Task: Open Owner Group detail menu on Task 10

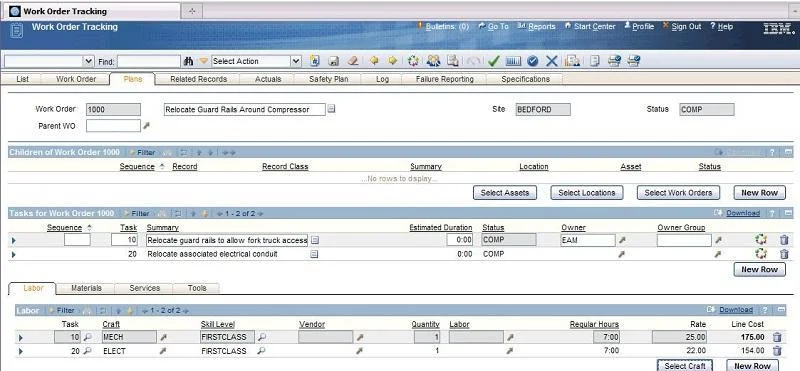Action: click(x=717, y=240)
